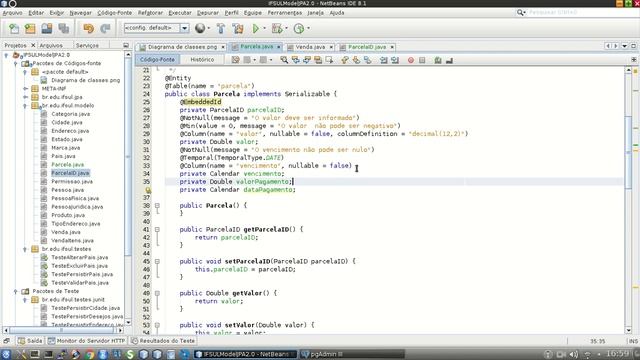
Task: Click Start Macro Recording red icon
Action: (411, 60)
